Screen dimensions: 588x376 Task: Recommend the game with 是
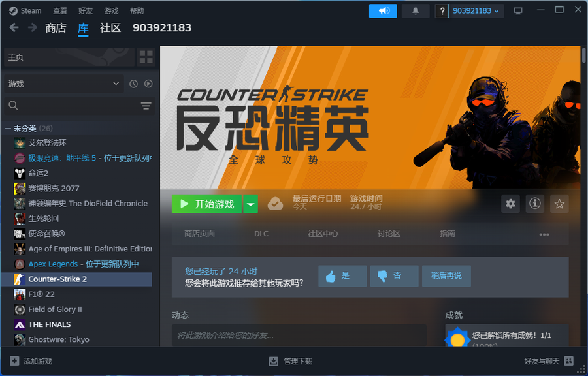[x=342, y=276]
